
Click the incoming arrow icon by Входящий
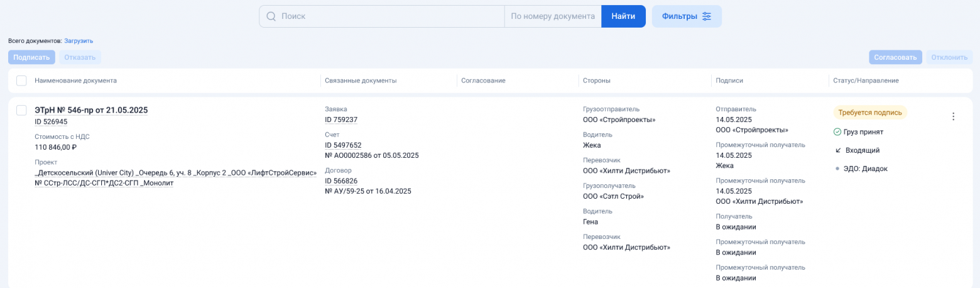click(x=837, y=150)
